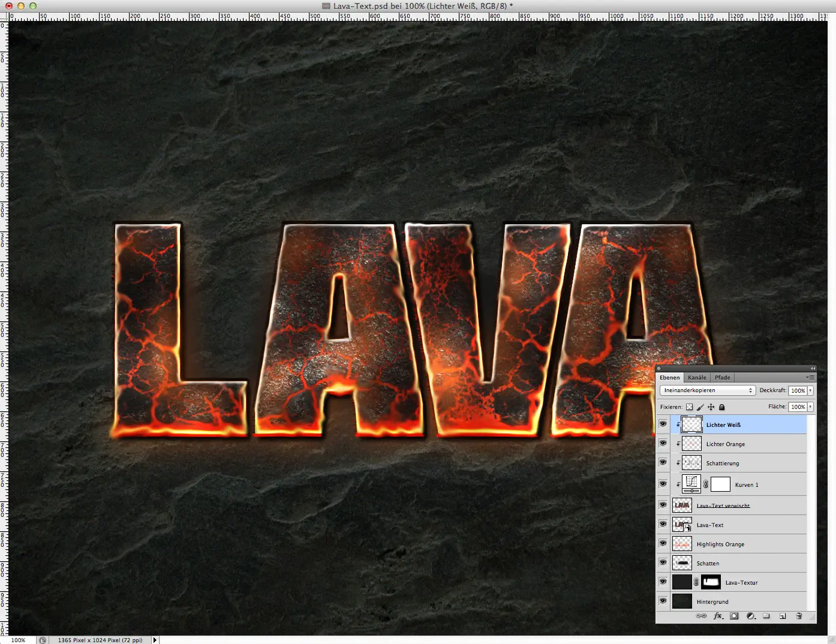836x644 pixels.
Task: Select the Lava-Text verwischt layer
Action: tap(723, 505)
